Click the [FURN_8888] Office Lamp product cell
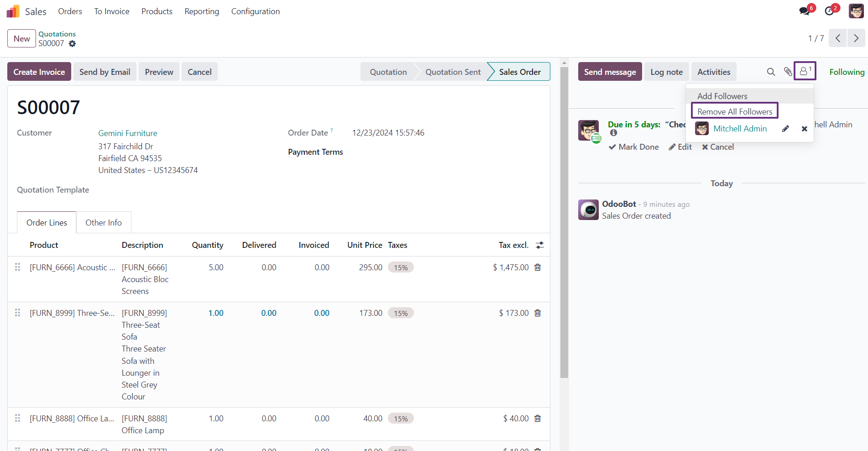The height and width of the screenshot is (451, 868). [72, 419]
